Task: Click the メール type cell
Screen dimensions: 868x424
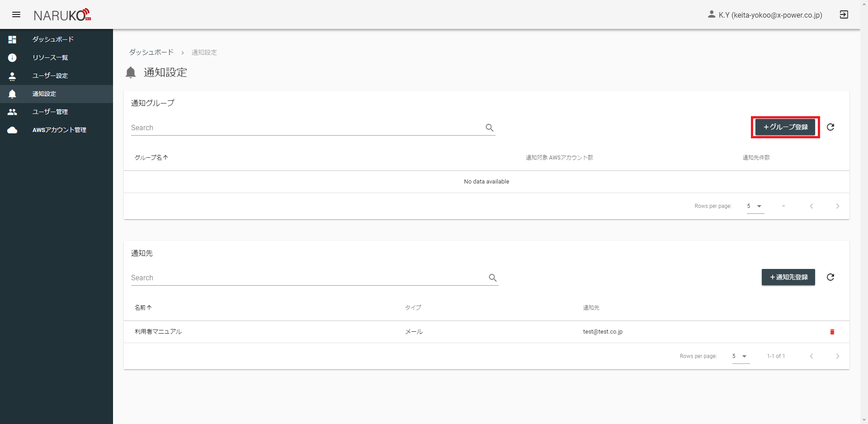Action: pyautogui.click(x=414, y=332)
